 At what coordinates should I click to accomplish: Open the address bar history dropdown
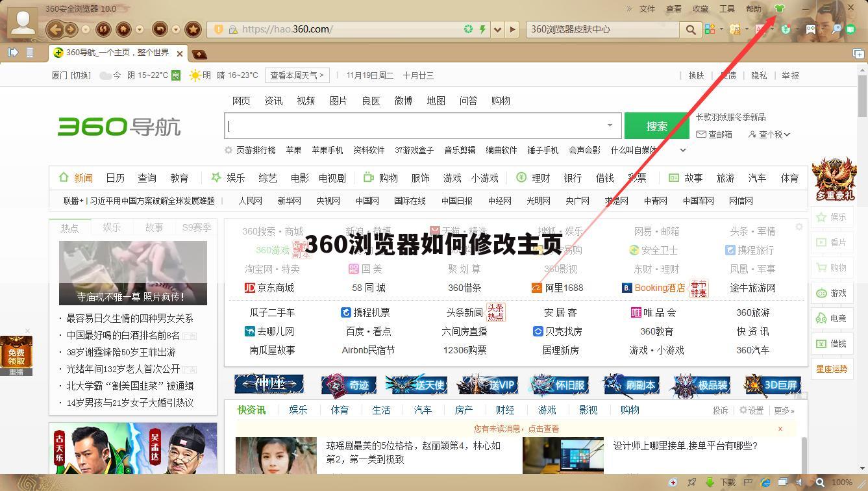click(x=497, y=29)
